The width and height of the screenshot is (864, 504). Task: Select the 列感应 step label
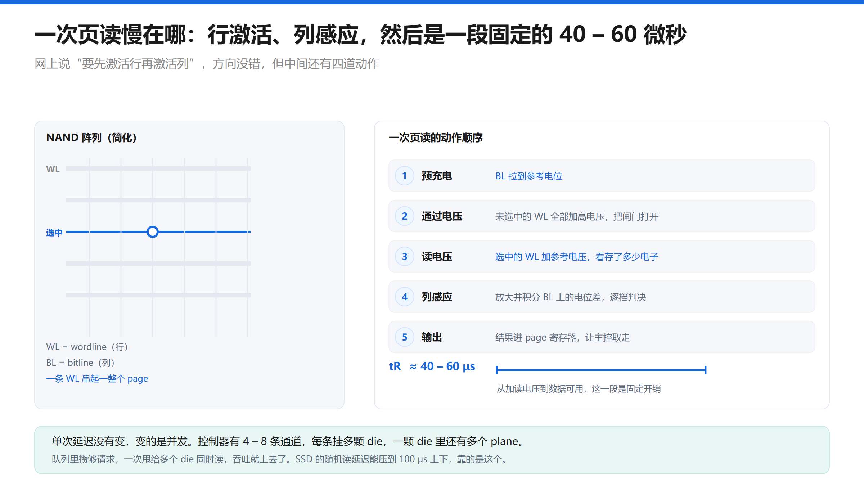click(x=437, y=297)
